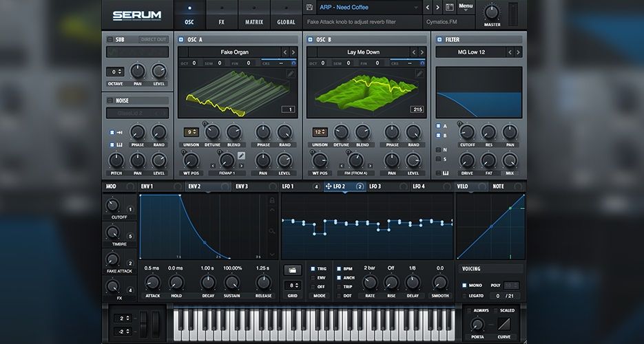This screenshot has height=344, width=644.
Task: Select the ENV 3 tab
Action: [x=241, y=186]
